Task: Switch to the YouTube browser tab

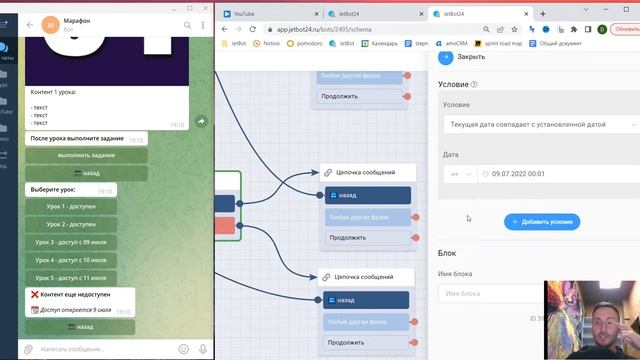Action: coord(269,14)
